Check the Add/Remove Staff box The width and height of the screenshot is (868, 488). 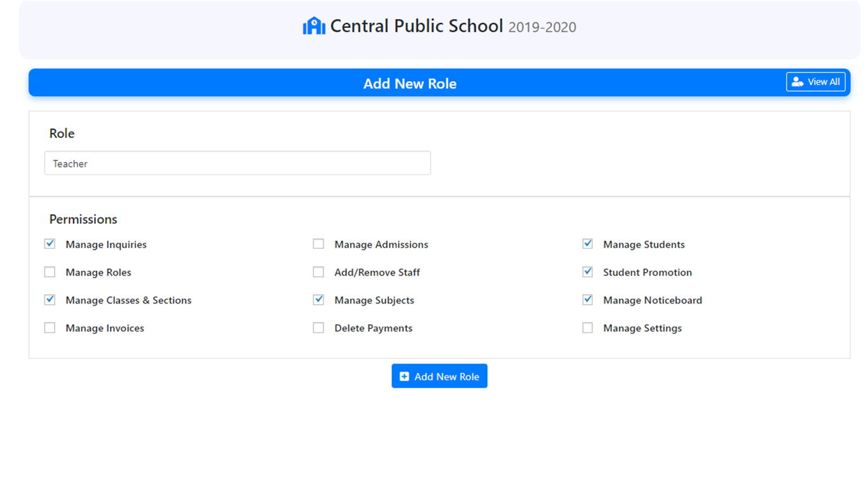tap(318, 272)
